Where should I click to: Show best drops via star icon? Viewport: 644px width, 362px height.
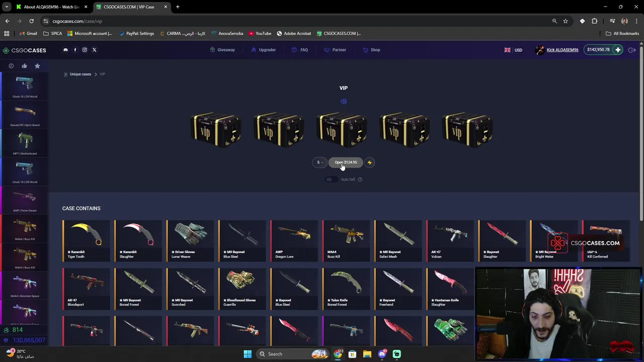coord(37,66)
